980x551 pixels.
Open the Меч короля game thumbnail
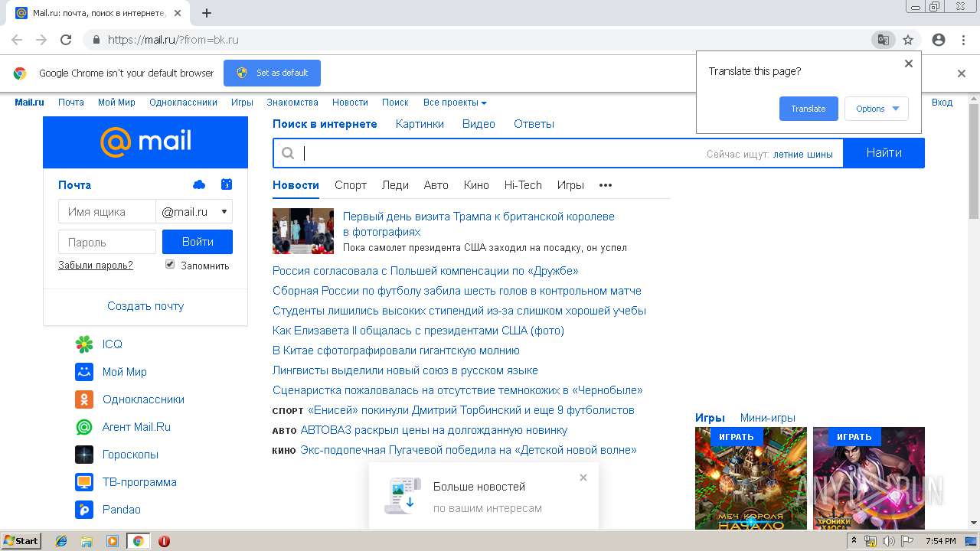(x=751, y=478)
